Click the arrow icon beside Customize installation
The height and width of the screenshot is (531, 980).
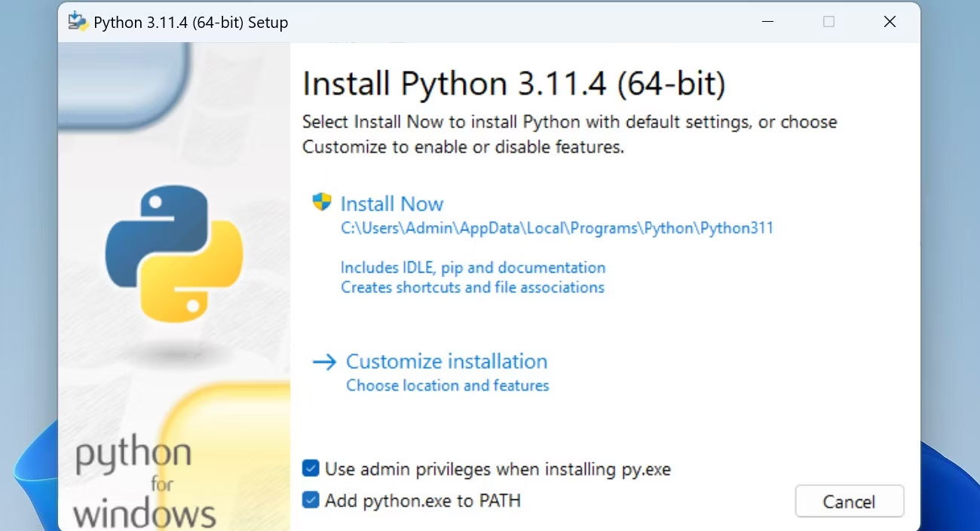pos(324,362)
